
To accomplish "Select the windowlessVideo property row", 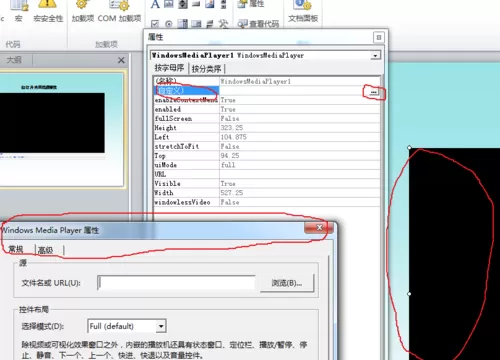I will [x=266, y=202].
